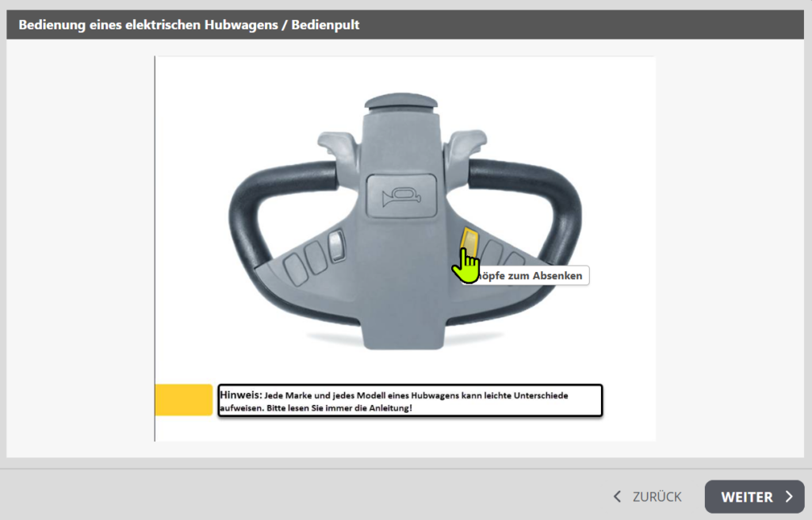Click the light-colored button on the left wing
Screen dimensions: 812x520
[336, 246]
